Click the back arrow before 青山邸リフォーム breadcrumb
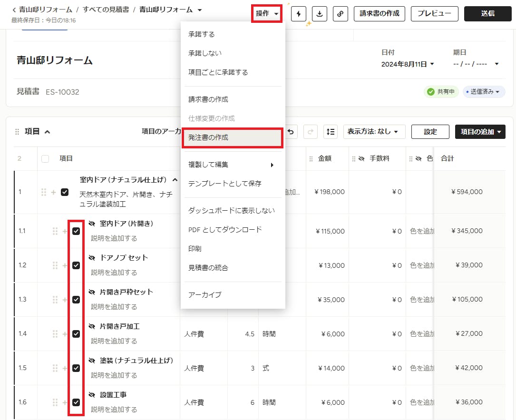516x420 pixels. coord(14,10)
